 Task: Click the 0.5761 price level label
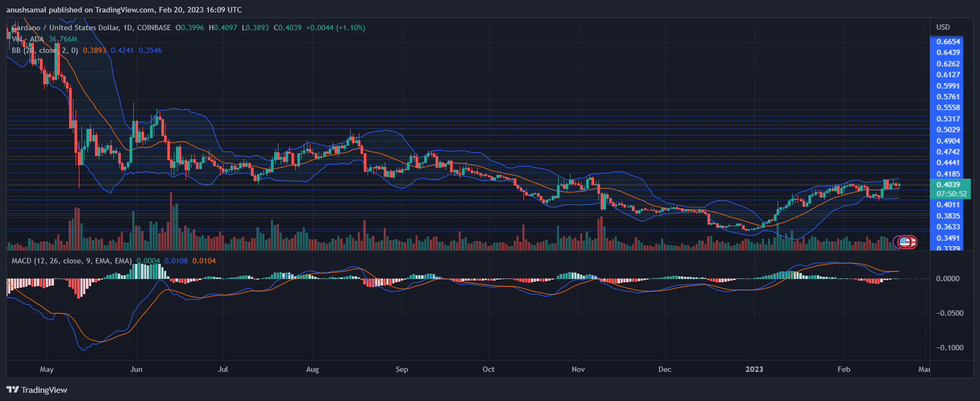coord(948,97)
